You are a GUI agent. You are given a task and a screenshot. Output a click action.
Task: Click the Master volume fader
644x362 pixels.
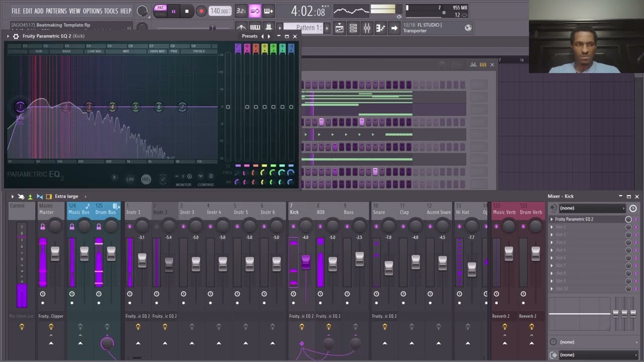pos(55,253)
